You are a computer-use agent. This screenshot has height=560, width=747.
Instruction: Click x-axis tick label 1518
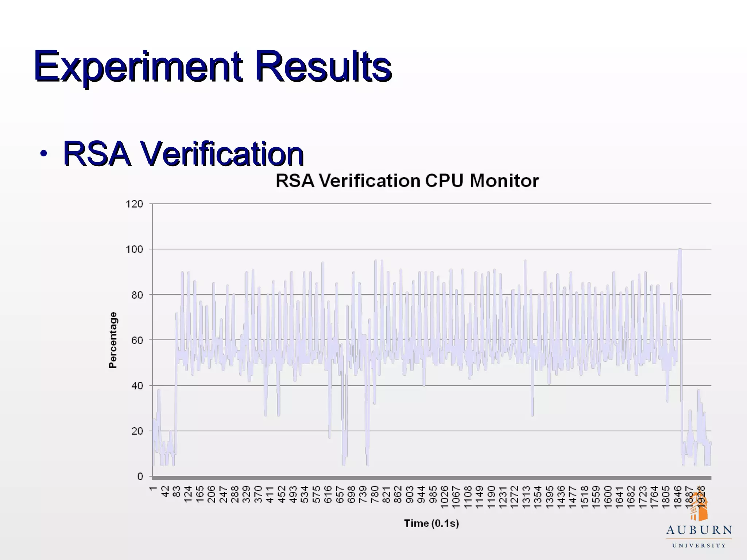click(585, 497)
